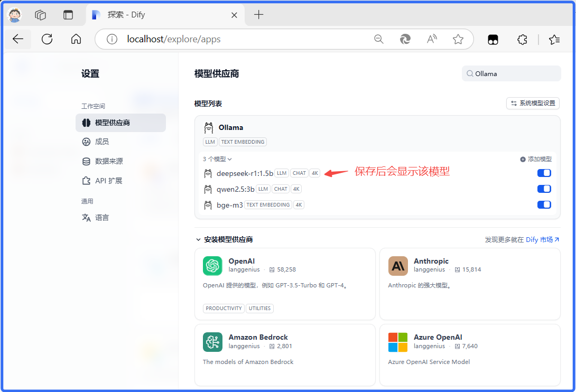Open 模型供应商 settings menu item
The image size is (576, 392).
pos(120,123)
